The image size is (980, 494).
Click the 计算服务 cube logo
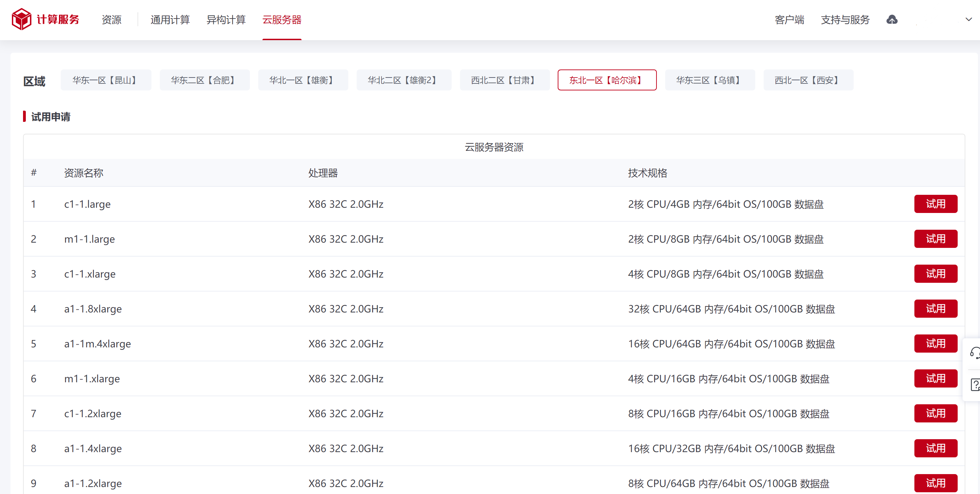click(x=21, y=19)
